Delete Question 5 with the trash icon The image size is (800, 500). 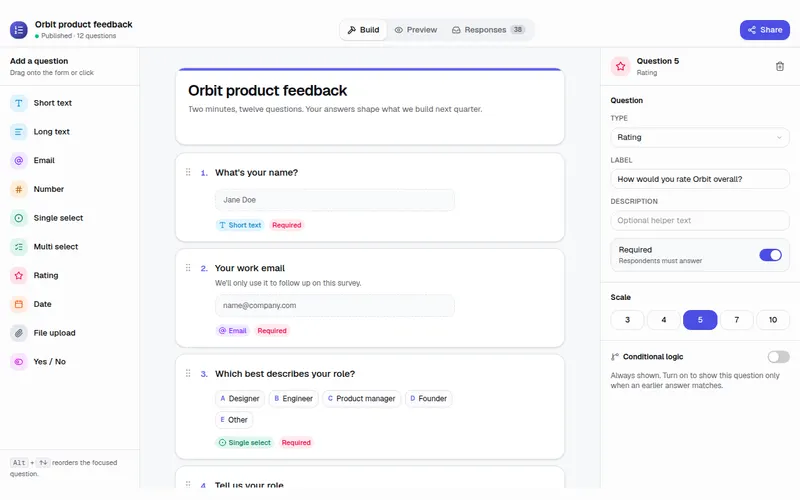pyautogui.click(x=780, y=66)
